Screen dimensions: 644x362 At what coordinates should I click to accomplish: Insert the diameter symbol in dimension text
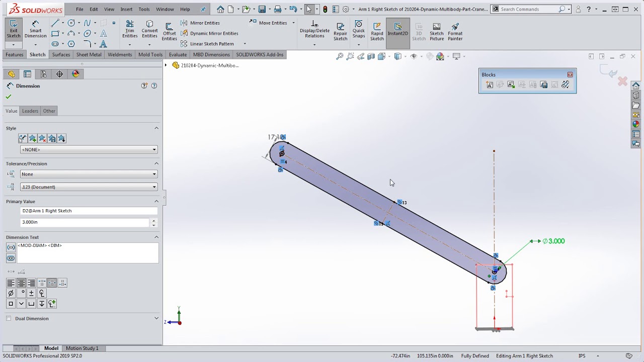click(x=11, y=293)
